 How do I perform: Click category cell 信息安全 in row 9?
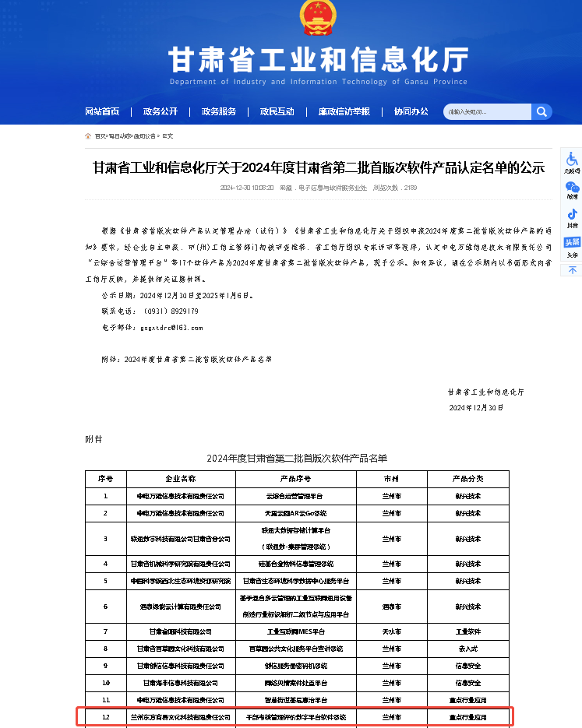(467, 666)
